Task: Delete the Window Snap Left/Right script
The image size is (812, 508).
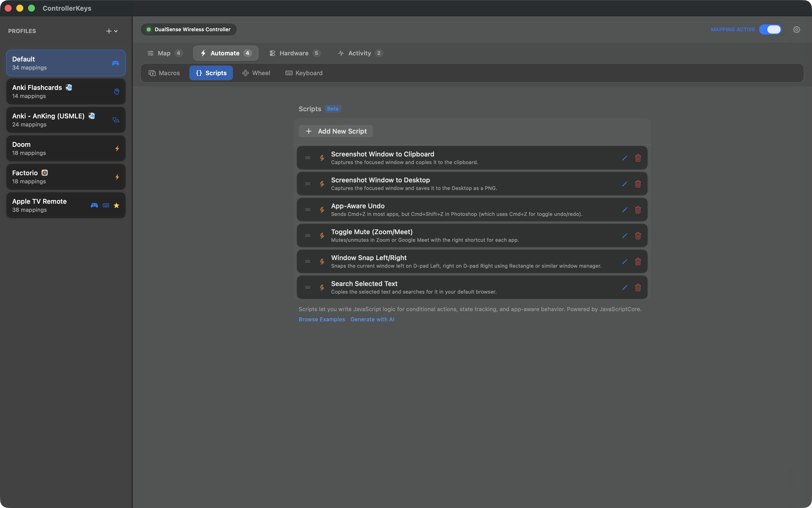Action: 638,261
